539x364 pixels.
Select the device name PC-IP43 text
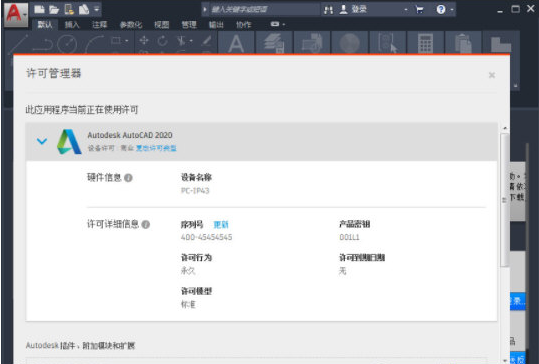coord(195,190)
